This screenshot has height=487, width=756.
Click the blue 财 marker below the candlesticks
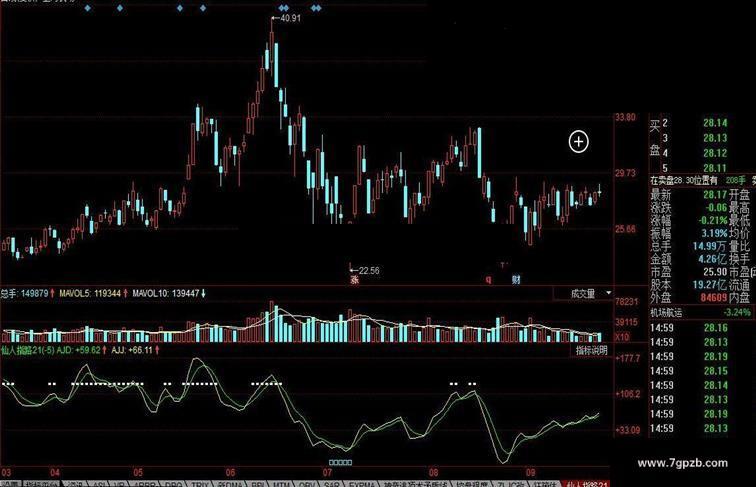pyautogui.click(x=516, y=279)
